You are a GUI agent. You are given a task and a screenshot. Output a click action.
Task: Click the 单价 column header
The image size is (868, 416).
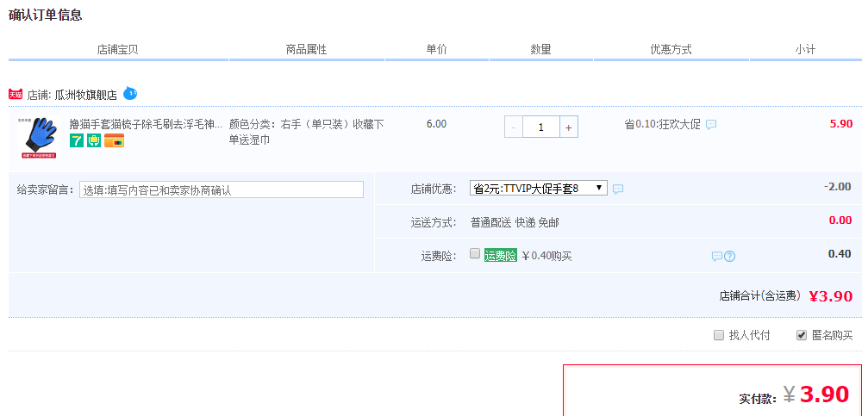point(436,50)
